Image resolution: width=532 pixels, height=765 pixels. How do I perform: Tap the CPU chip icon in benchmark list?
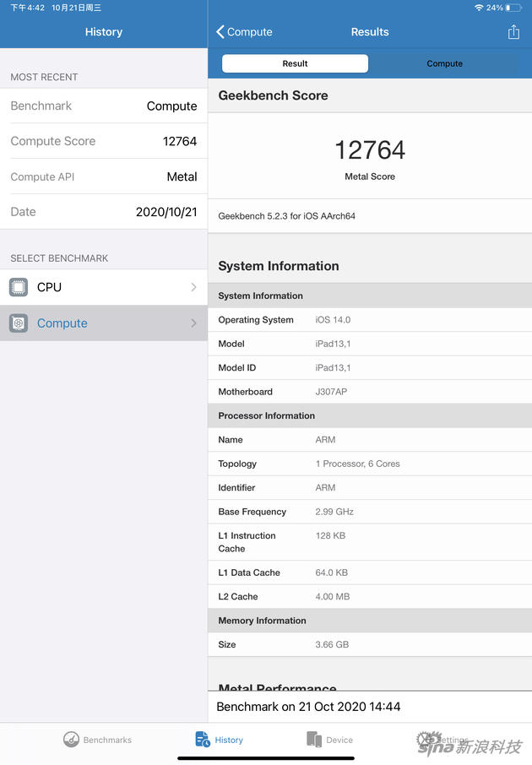[x=19, y=287]
